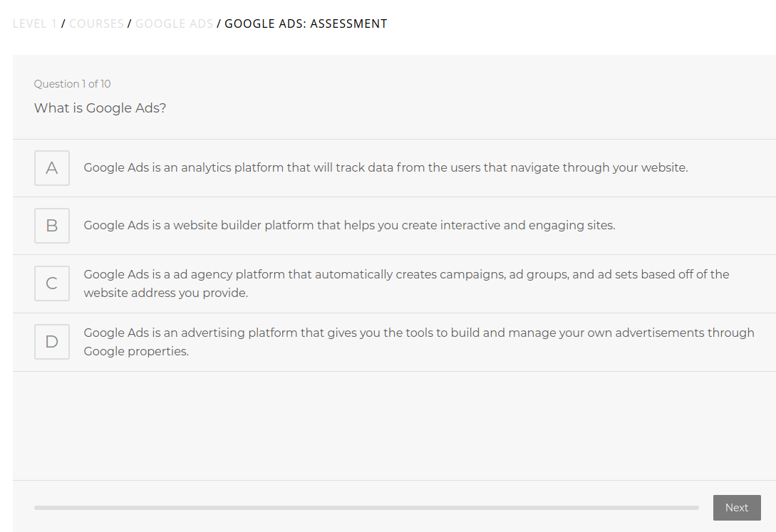Click the Next button
776x532 pixels.
pyautogui.click(x=736, y=508)
